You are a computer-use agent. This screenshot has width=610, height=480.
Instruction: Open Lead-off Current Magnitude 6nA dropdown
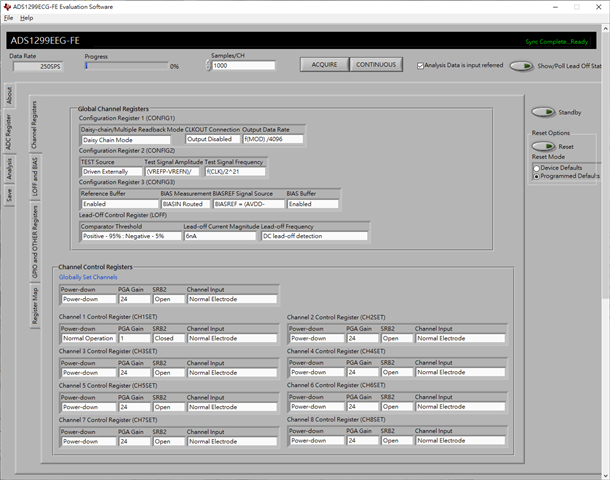220,236
